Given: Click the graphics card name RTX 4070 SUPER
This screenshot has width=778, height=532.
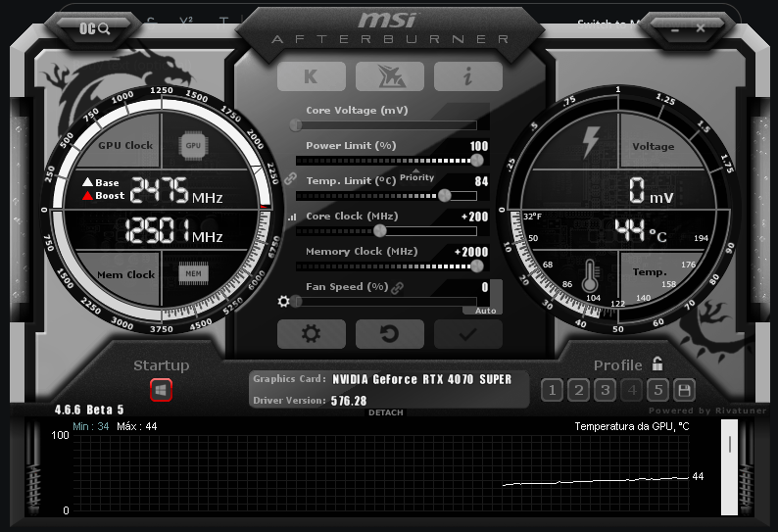Looking at the screenshot, I should coord(421,379).
